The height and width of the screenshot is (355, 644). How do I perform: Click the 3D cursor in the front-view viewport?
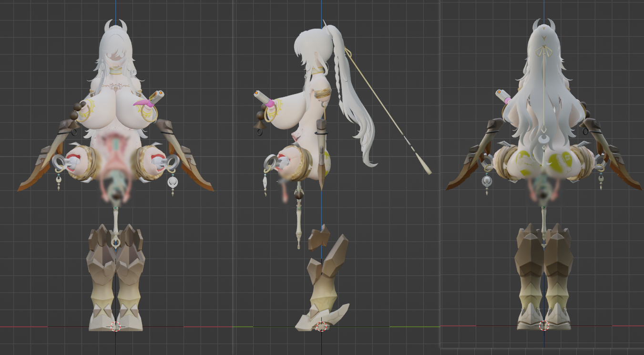(x=115, y=326)
